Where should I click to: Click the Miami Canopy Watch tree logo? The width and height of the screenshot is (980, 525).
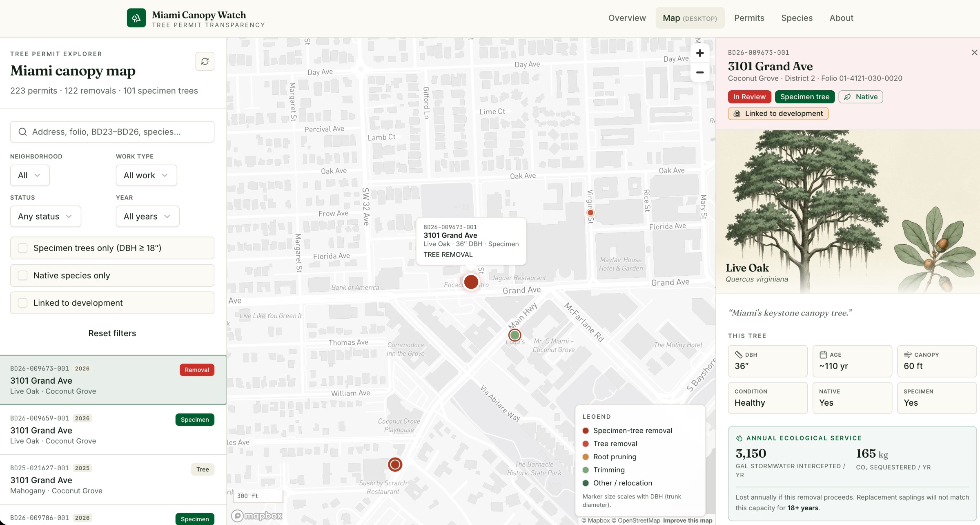pyautogui.click(x=136, y=18)
